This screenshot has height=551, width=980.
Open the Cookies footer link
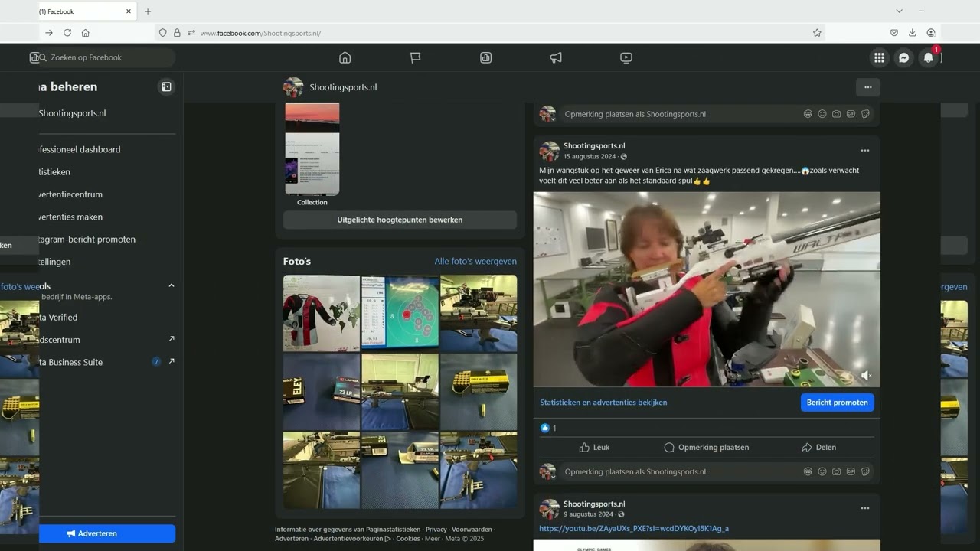click(x=408, y=538)
